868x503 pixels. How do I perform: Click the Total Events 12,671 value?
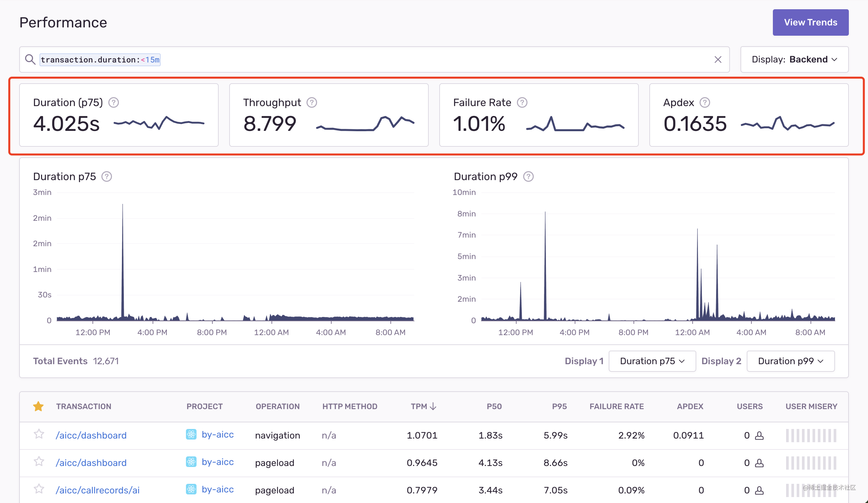[x=106, y=361]
